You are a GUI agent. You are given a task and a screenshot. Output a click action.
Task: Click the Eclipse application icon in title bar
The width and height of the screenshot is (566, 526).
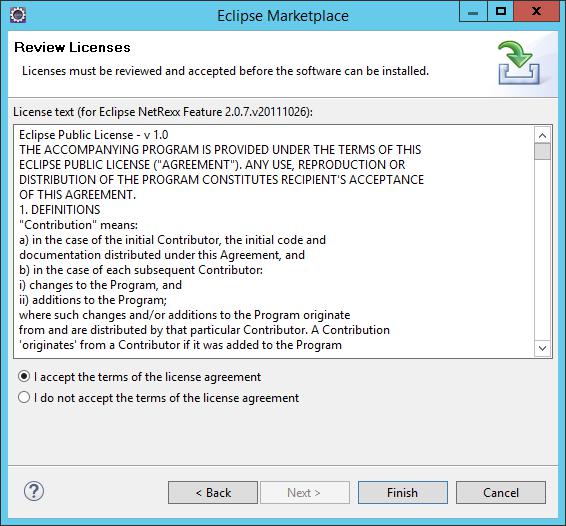[x=18, y=15]
